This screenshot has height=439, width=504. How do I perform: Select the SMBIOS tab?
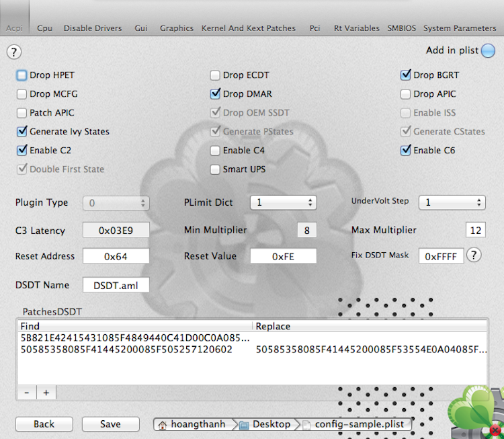[402, 28]
